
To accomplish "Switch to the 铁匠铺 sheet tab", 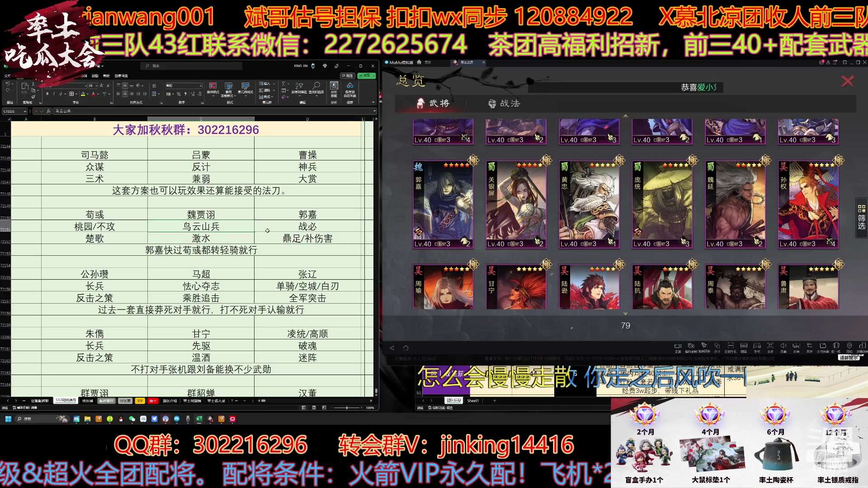I will (x=87, y=401).
